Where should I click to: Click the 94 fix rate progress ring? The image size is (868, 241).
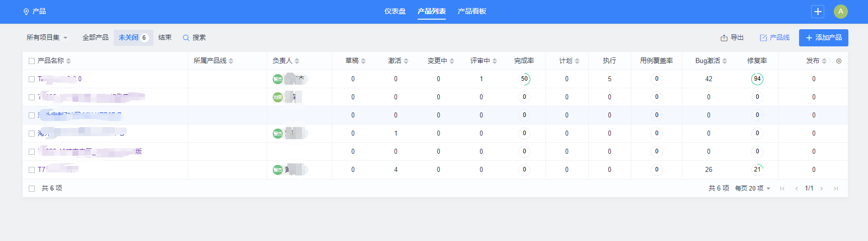point(757,79)
